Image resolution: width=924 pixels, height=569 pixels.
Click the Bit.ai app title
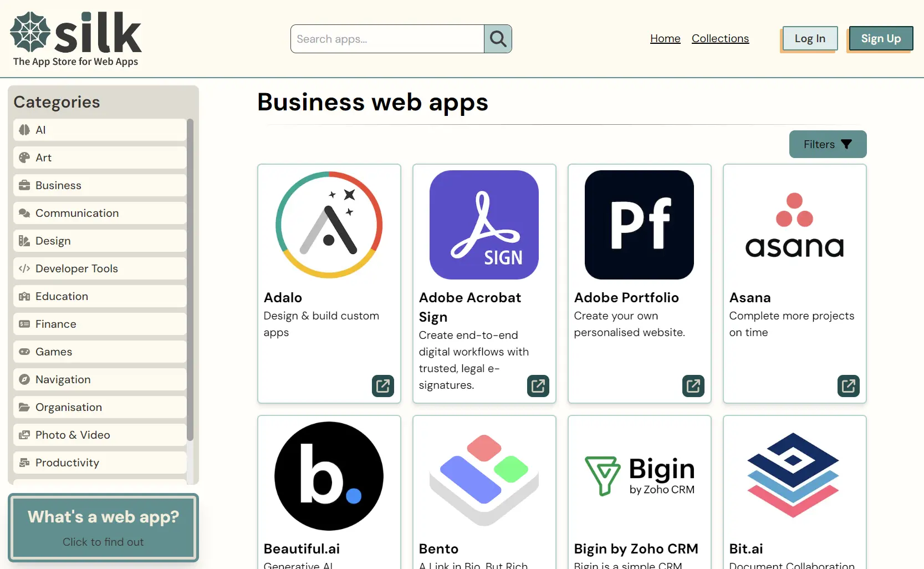pos(746,549)
